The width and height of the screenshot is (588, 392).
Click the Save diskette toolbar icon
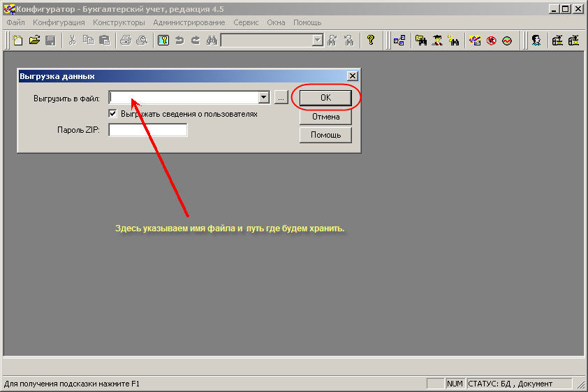50,40
